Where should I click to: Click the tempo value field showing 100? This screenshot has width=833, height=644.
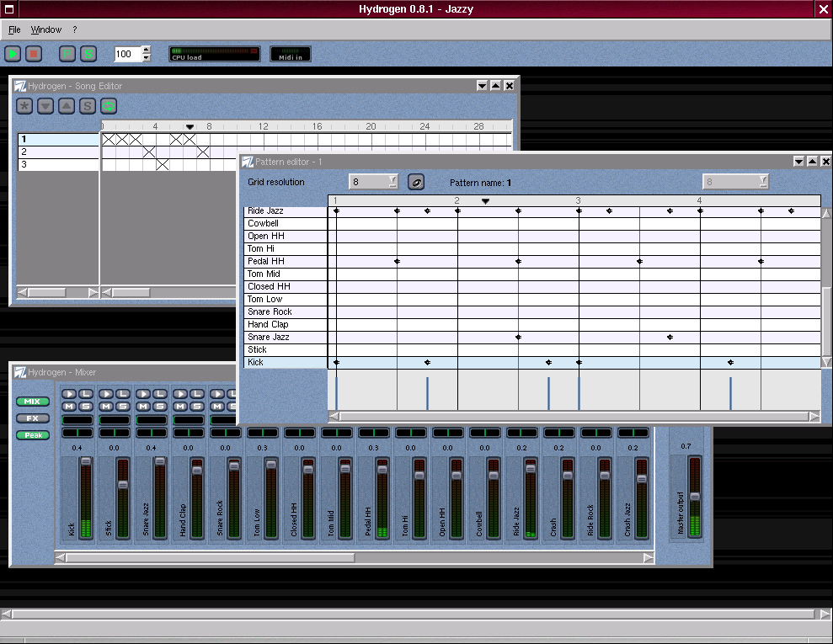[128, 54]
